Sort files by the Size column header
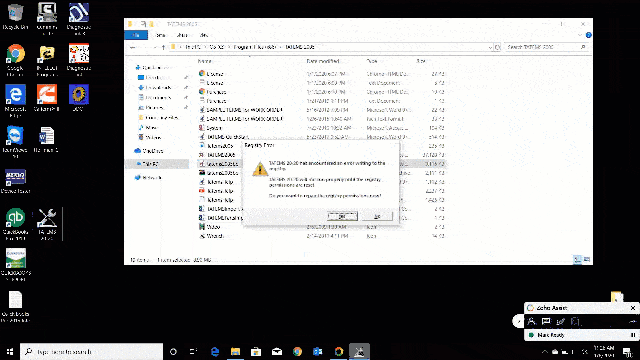640x360 pixels. tap(421, 61)
